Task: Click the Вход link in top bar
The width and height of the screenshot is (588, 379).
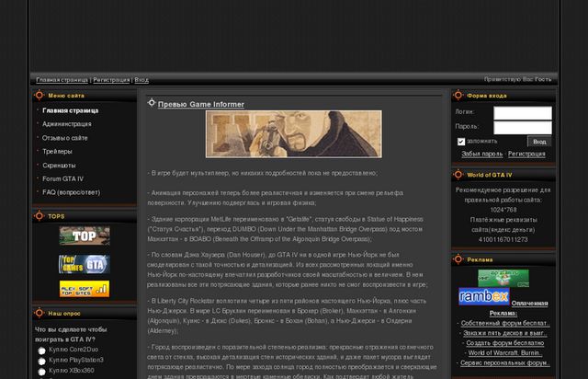Action: coord(141,80)
